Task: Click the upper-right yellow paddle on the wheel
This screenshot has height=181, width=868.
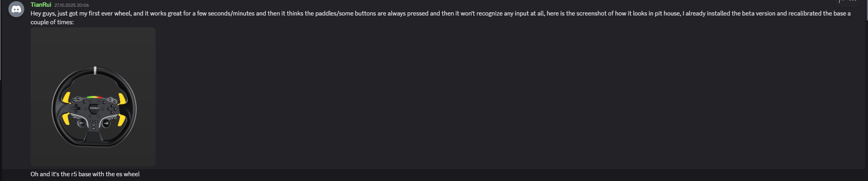Action: 123,98
